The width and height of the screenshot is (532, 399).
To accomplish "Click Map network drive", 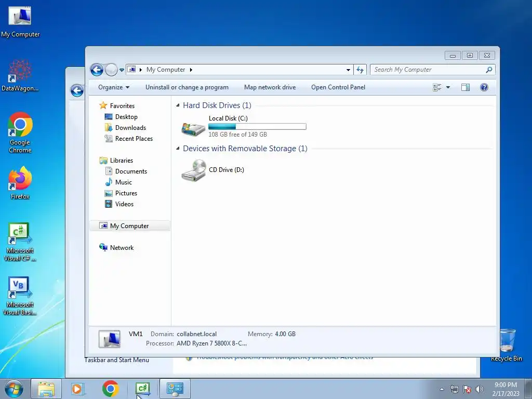I will pos(270,87).
